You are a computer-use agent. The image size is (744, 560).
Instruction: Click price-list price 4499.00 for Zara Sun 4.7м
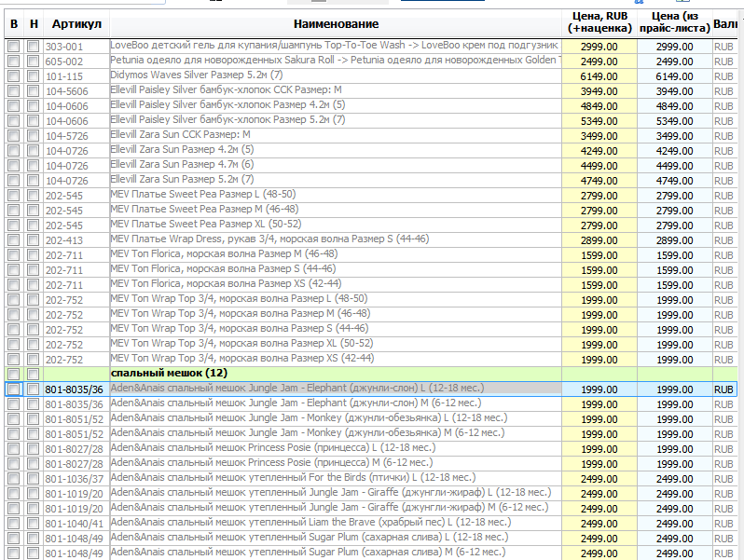coord(675,166)
